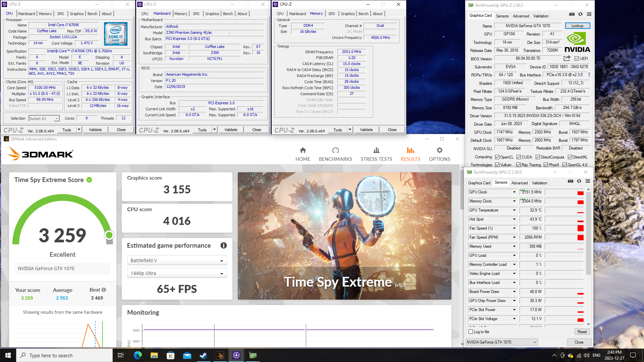The width and height of the screenshot is (644, 362).
Task: Switch to SPD tab in Mainboard CPU-Z window
Action: (x=196, y=14)
